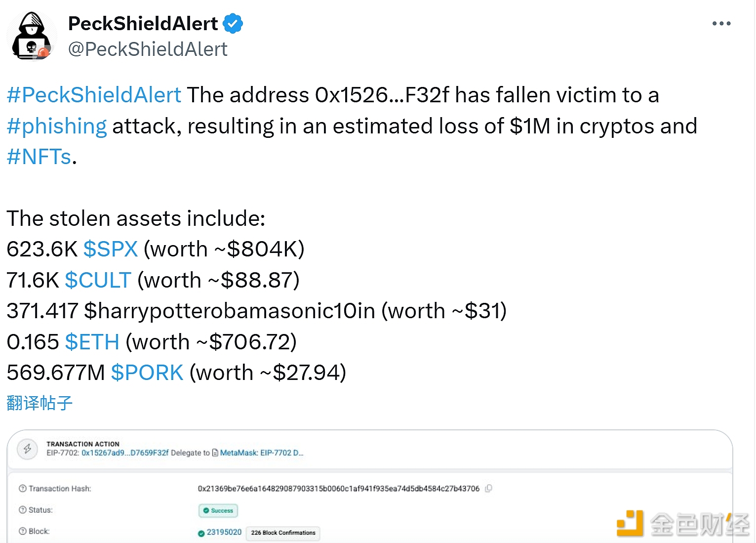This screenshot has height=543, width=756.
Task: Click help icon beside Status label
Action: click(22, 510)
